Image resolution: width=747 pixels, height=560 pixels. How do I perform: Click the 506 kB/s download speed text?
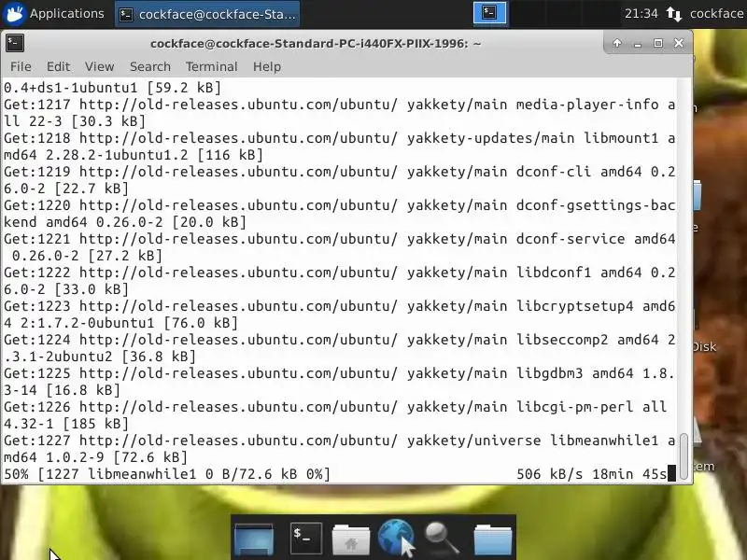click(550, 474)
